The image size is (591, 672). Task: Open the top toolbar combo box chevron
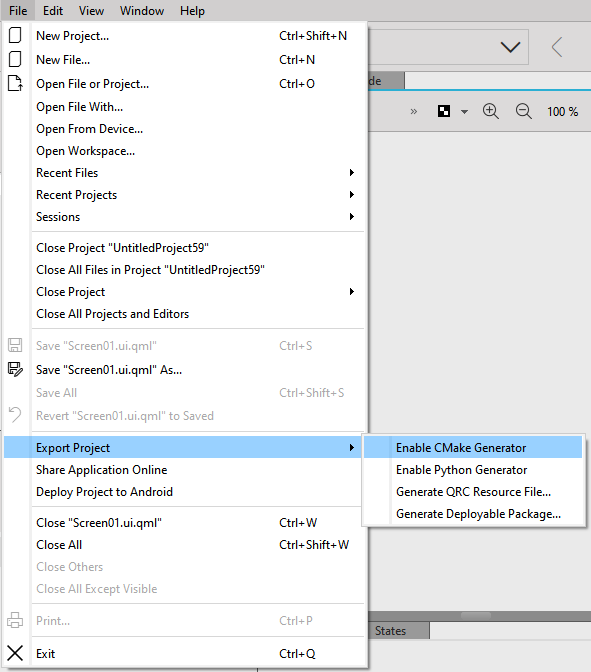[x=510, y=47]
